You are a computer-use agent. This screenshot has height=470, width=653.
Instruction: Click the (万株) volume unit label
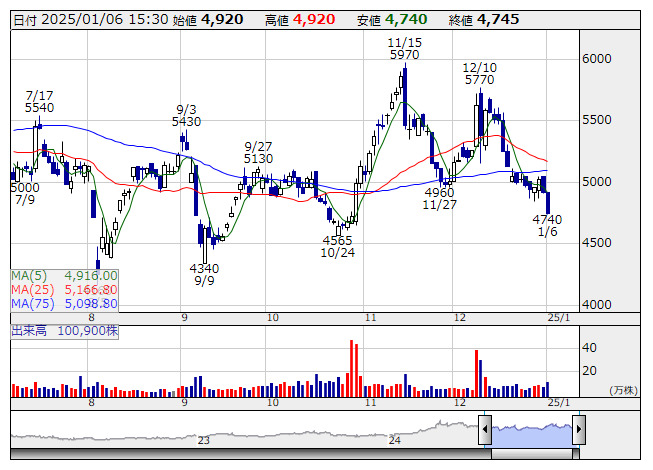click(x=623, y=390)
